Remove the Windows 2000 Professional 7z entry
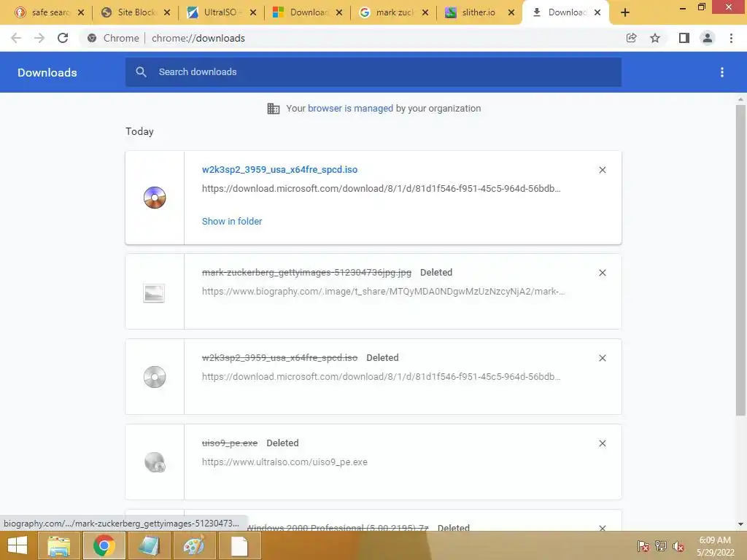747x560 pixels. click(602, 528)
